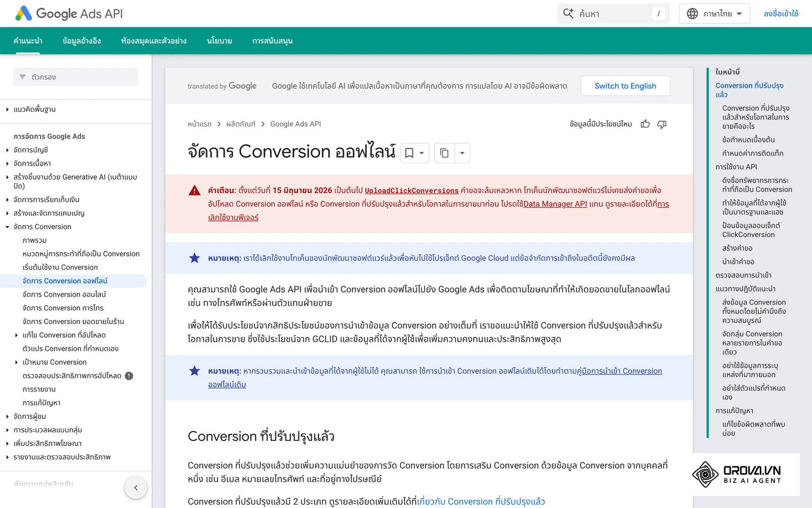Open the UploadClickConversions link
Screen dimensions: 812x508
[412, 190]
